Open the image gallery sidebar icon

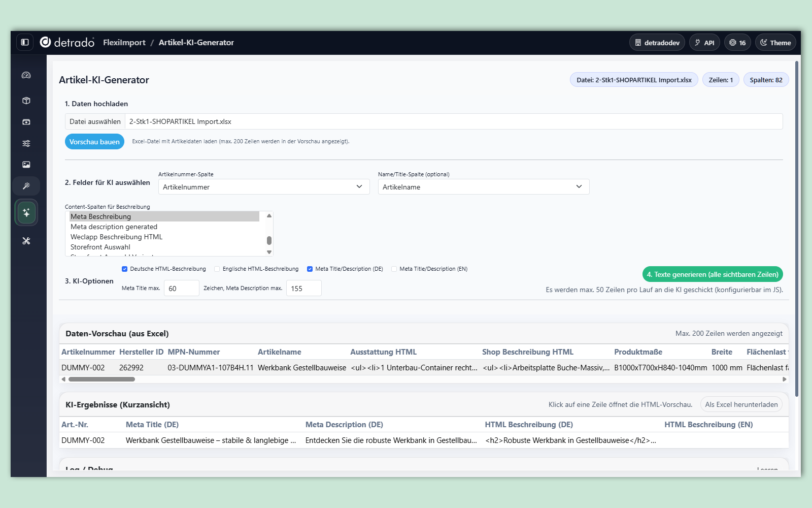(x=26, y=165)
